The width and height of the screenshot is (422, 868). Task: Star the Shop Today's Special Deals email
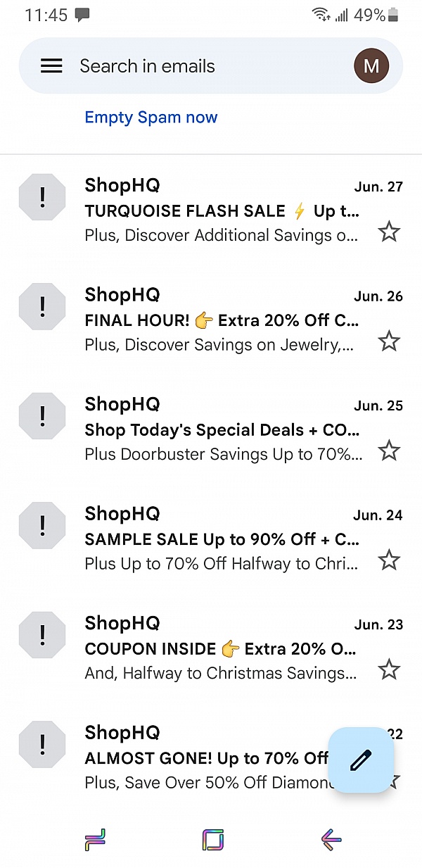(x=389, y=450)
